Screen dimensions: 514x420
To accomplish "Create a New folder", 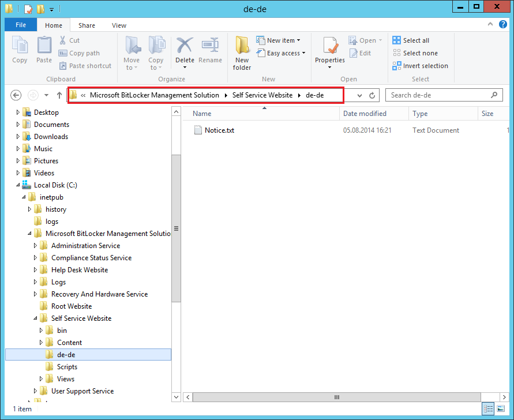I will [x=242, y=53].
